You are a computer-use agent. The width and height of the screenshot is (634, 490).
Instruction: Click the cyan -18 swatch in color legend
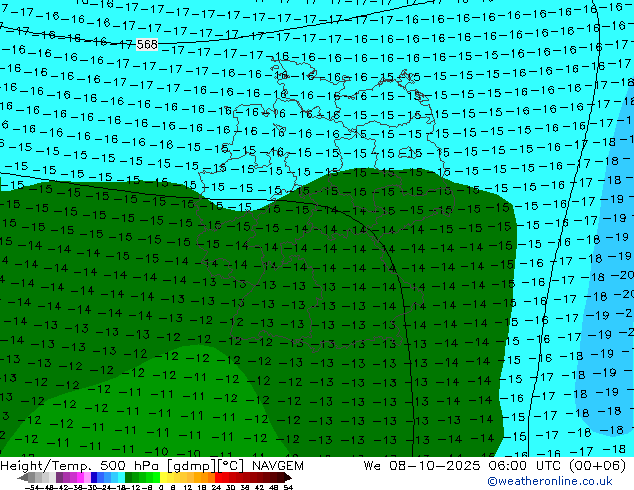coord(121,477)
